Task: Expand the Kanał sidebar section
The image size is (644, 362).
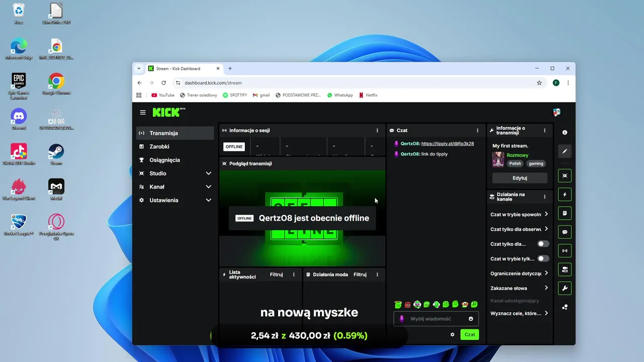Action: pyautogui.click(x=175, y=187)
